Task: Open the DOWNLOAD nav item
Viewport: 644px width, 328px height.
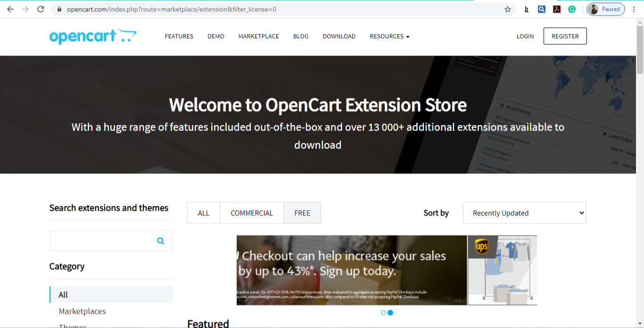Action: (x=339, y=36)
